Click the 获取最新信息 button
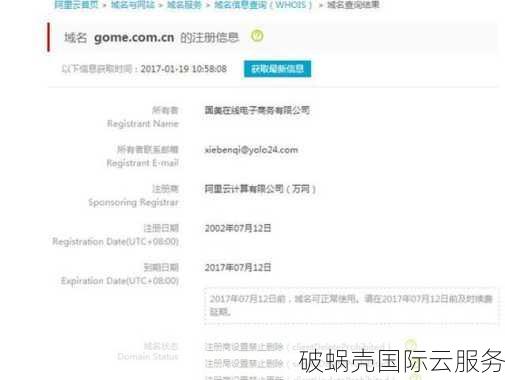This screenshot has height=380, width=505. click(x=277, y=69)
